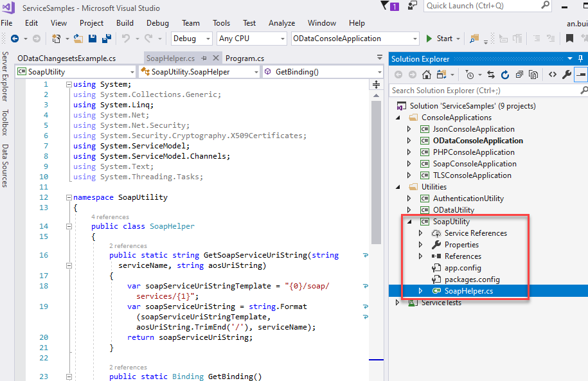Click the Solution Explorer search magnifier icon
This screenshot has width=588, height=381.
tap(584, 91)
